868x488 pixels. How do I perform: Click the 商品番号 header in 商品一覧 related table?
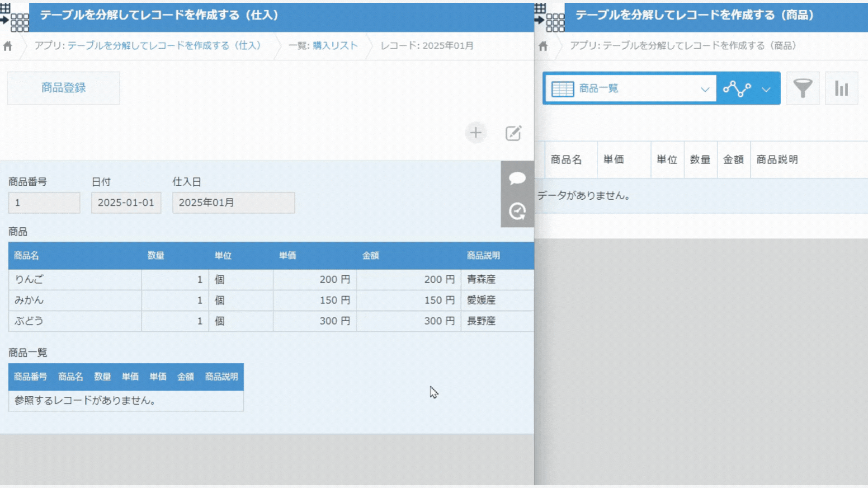click(x=30, y=377)
